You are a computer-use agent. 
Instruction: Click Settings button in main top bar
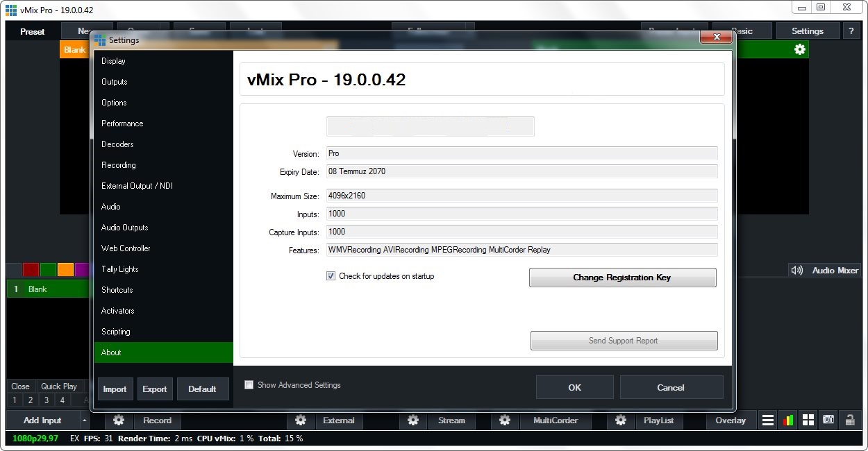click(x=808, y=31)
